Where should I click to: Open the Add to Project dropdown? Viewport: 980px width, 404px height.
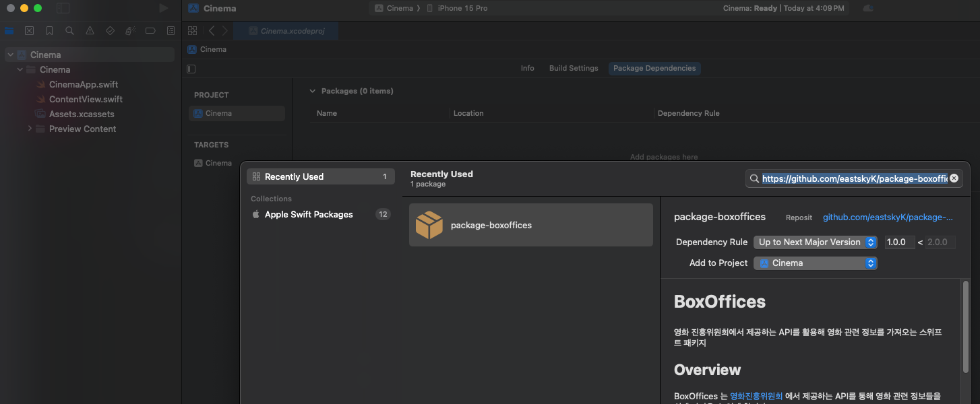816,263
